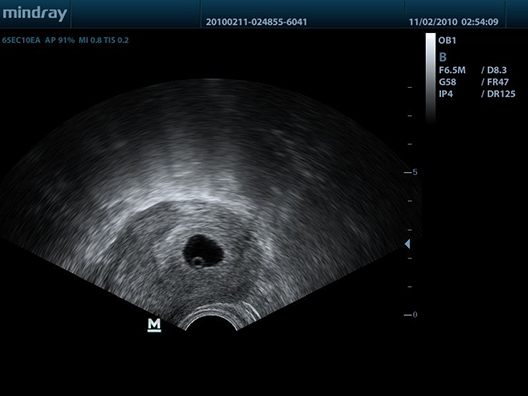This screenshot has width=528, height=396.
Task: Click the blue focus position triangle
Action: coord(407,244)
